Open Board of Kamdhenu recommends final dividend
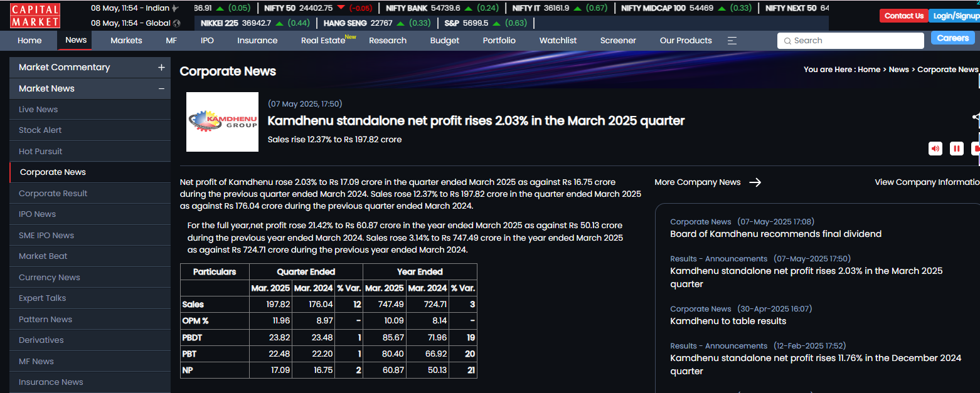Screen dimensions: 980x393 coord(775,234)
